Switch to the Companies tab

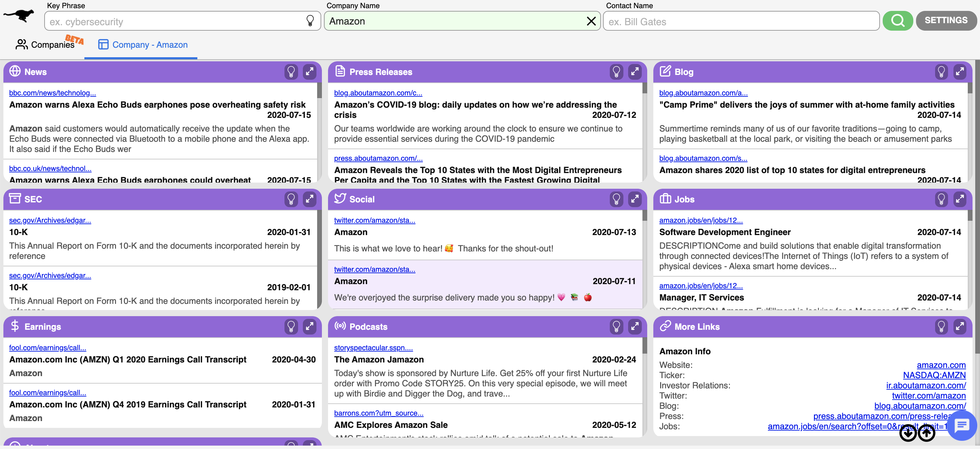point(46,45)
